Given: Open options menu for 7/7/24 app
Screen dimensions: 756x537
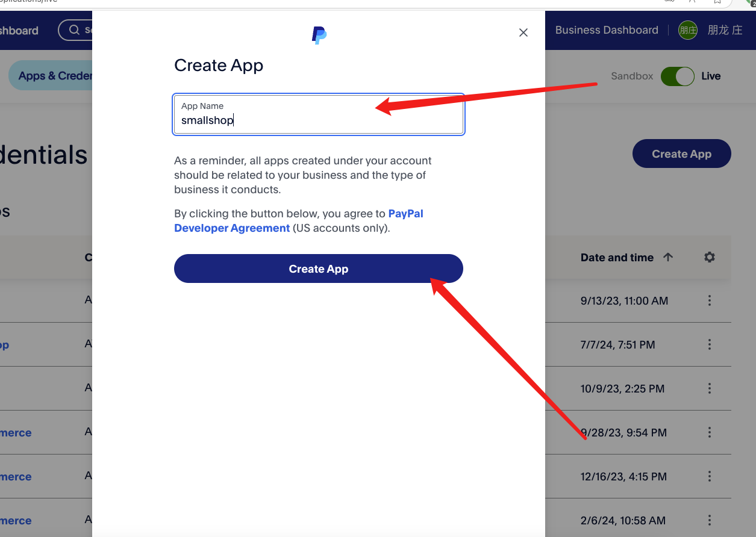Looking at the screenshot, I should click(x=710, y=344).
